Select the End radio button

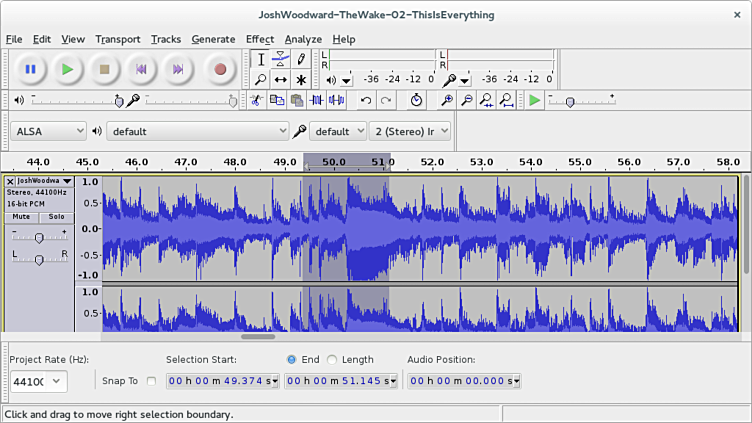tap(292, 360)
